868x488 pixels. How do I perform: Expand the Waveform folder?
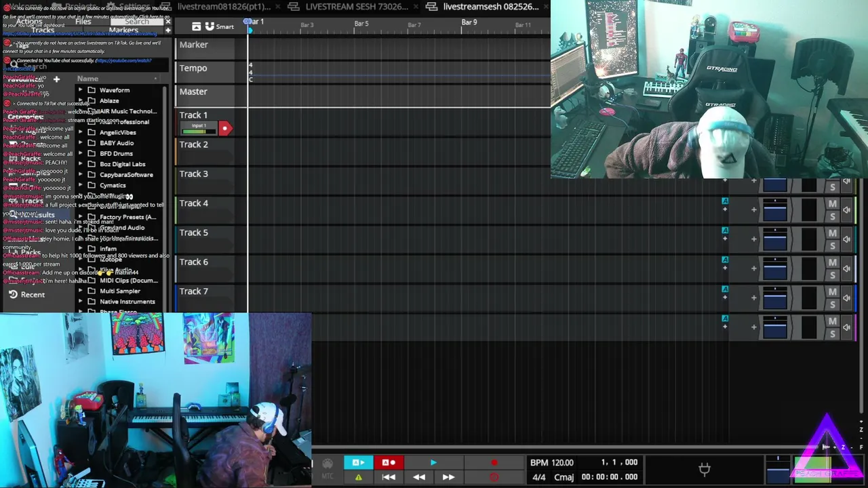pos(81,90)
